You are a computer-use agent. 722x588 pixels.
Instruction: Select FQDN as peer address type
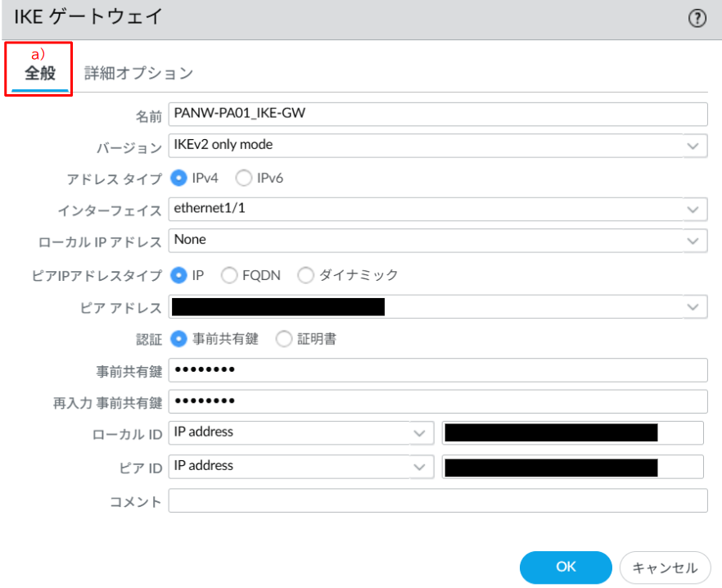click(229, 275)
